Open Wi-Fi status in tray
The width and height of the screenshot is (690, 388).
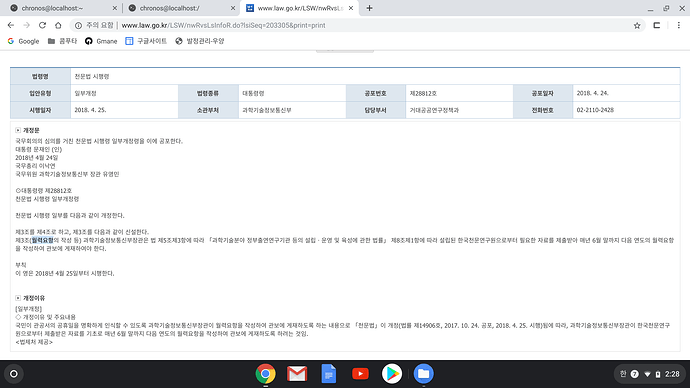(647, 374)
